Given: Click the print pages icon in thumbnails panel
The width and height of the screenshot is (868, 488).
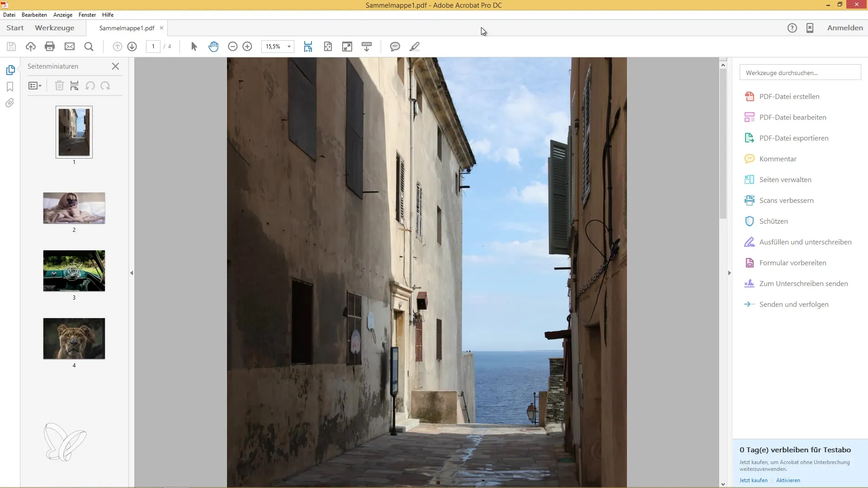Looking at the screenshot, I should pyautogui.click(x=75, y=85).
